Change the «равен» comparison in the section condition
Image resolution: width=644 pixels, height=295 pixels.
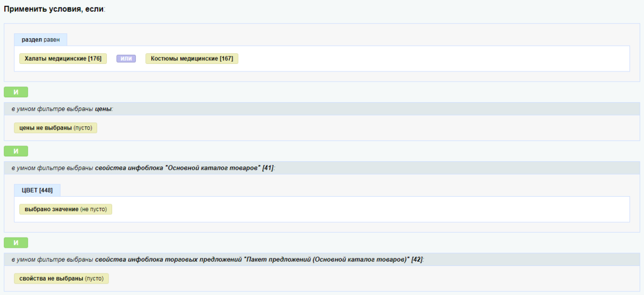[52, 40]
